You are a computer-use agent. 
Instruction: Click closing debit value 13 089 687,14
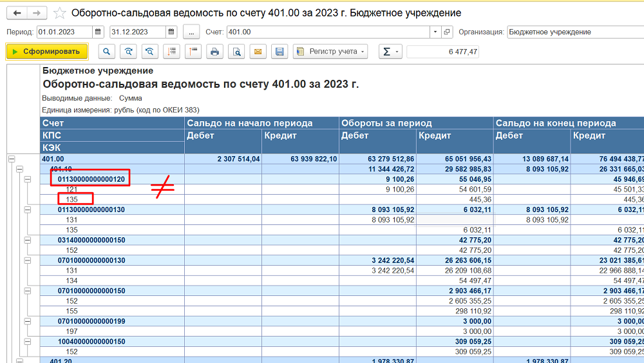coord(532,159)
